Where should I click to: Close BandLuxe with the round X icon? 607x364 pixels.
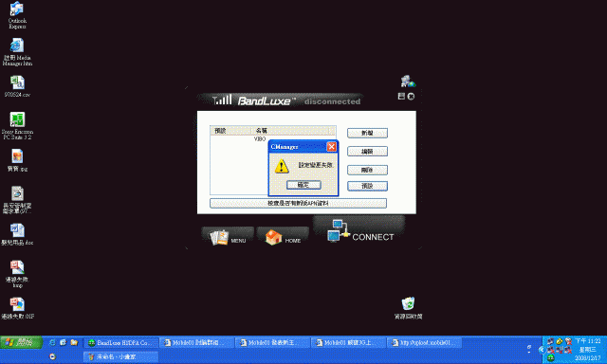pyautogui.click(x=411, y=97)
